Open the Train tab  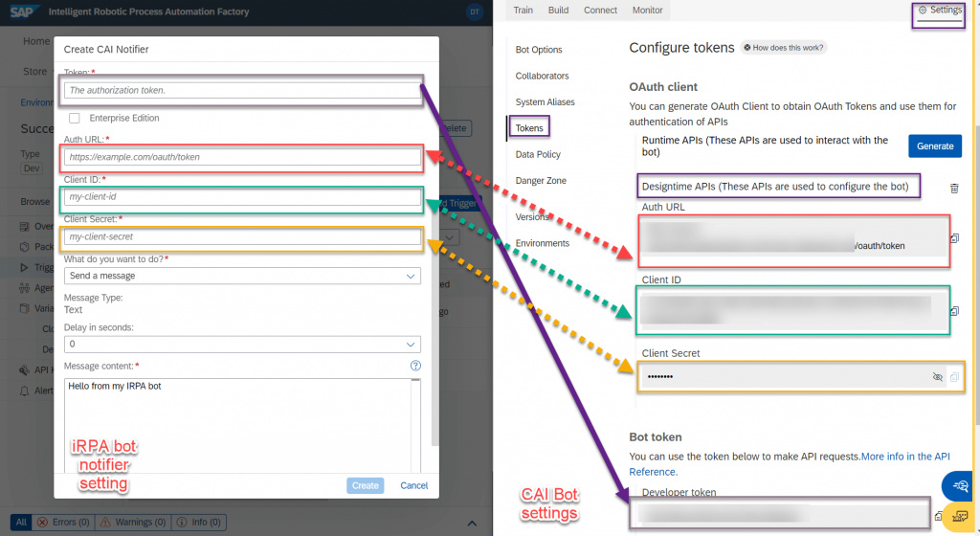[523, 10]
